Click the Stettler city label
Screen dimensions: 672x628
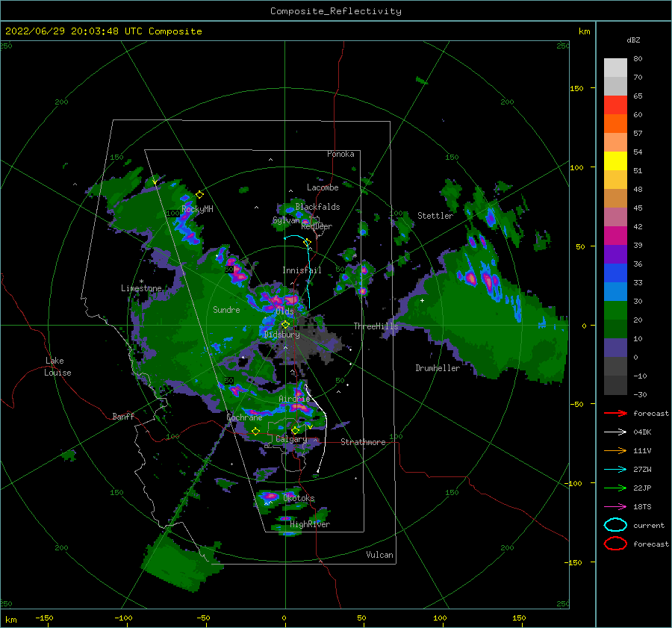pyautogui.click(x=435, y=216)
